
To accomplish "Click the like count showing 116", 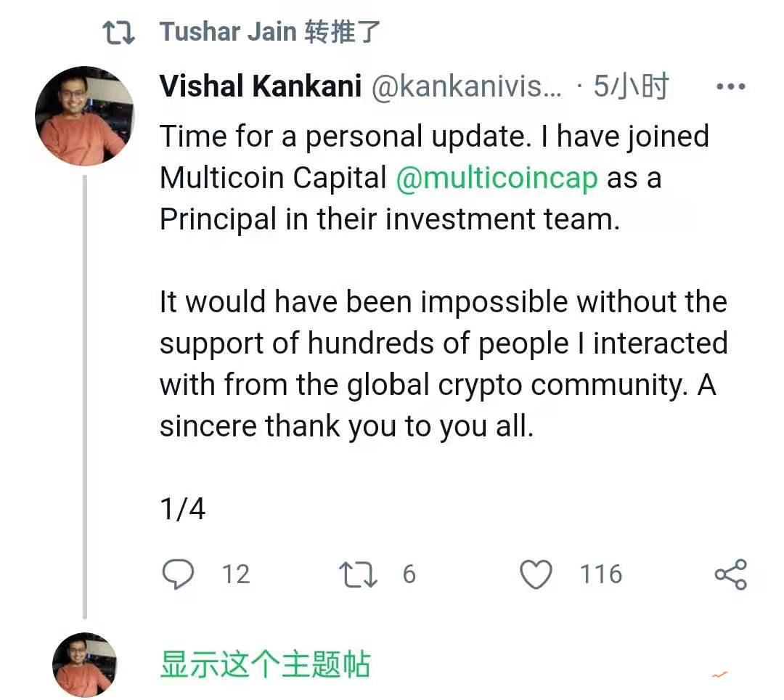I will (x=600, y=574).
